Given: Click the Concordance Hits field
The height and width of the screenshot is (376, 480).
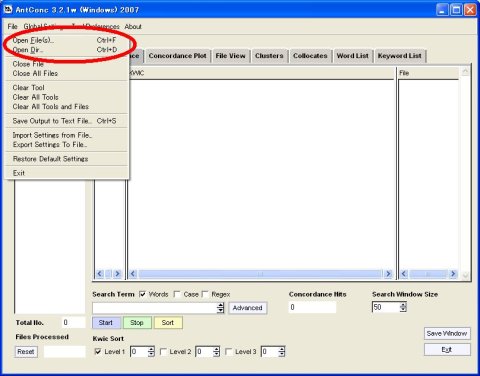Looking at the screenshot, I should pyautogui.click(x=312, y=307).
